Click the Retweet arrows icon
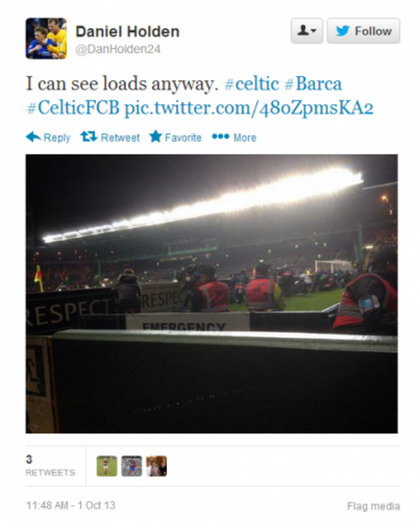 click(89, 137)
